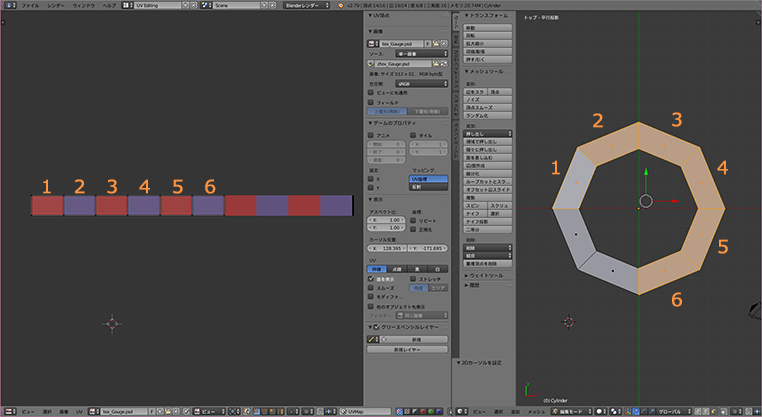Switch to the オプション tool shelf tab
762x417 pixels.
[456, 106]
